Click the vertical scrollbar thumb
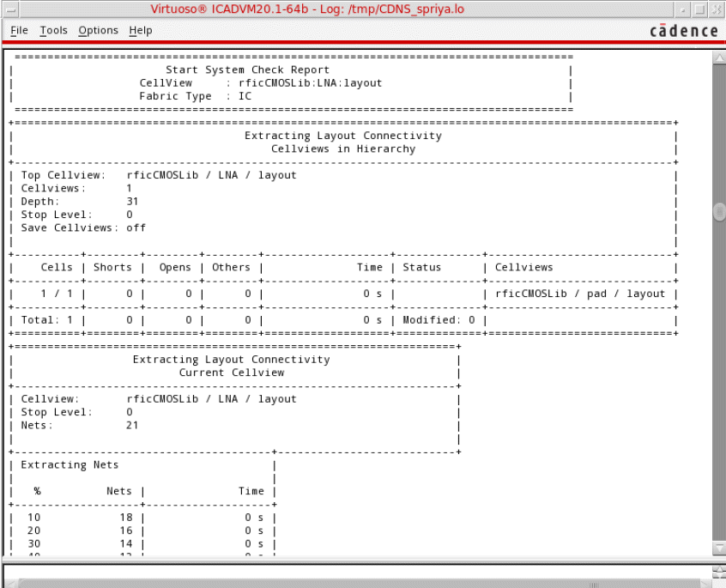The width and height of the screenshot is (726, 588). [719, 213]
